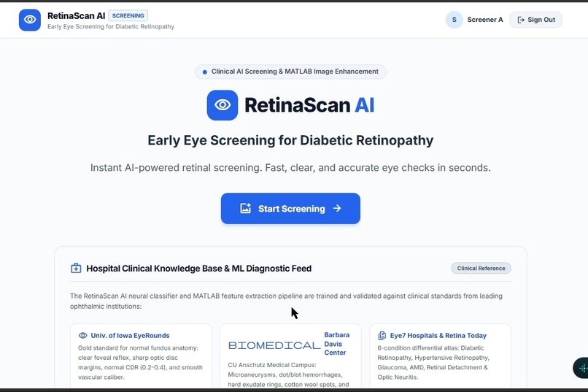The width and height of the screenshot is (588, 392).
Task: Click the image icon on Start Screening
Action: tap(245, 208)
